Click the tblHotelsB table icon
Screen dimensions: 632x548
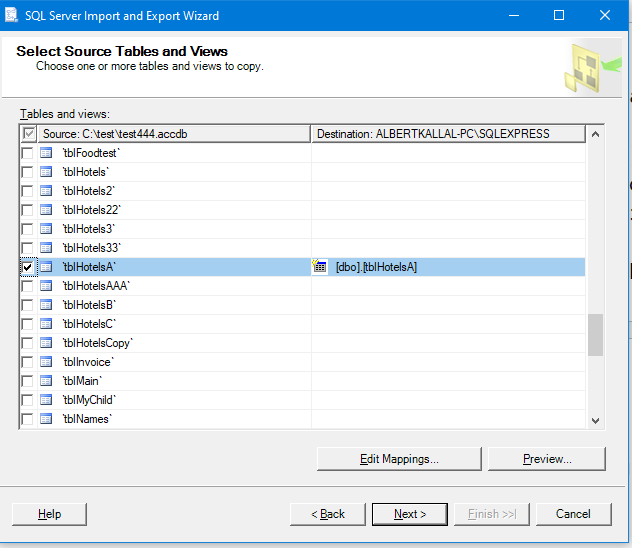click(x=46, y=305)
